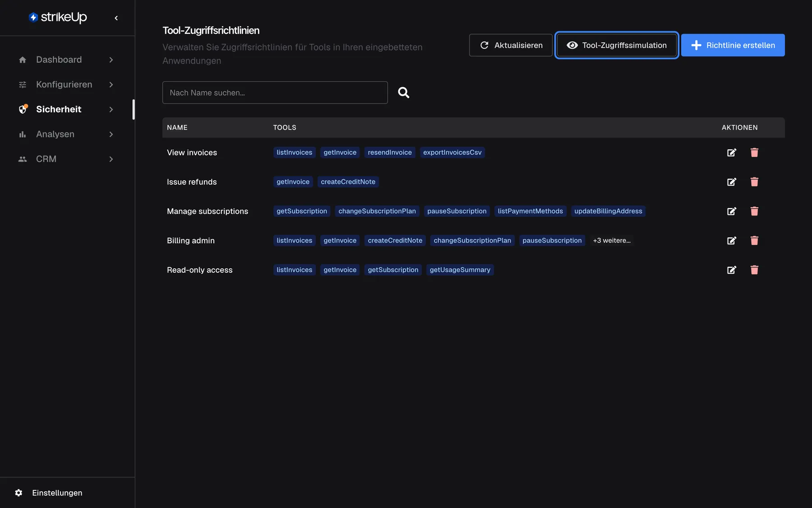Expand the Analysen menu chevron
812x508 pixels.
coord(111,134)
